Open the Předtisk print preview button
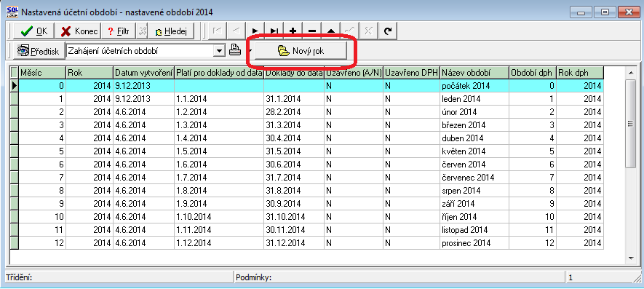 click(x=39, y=52)
